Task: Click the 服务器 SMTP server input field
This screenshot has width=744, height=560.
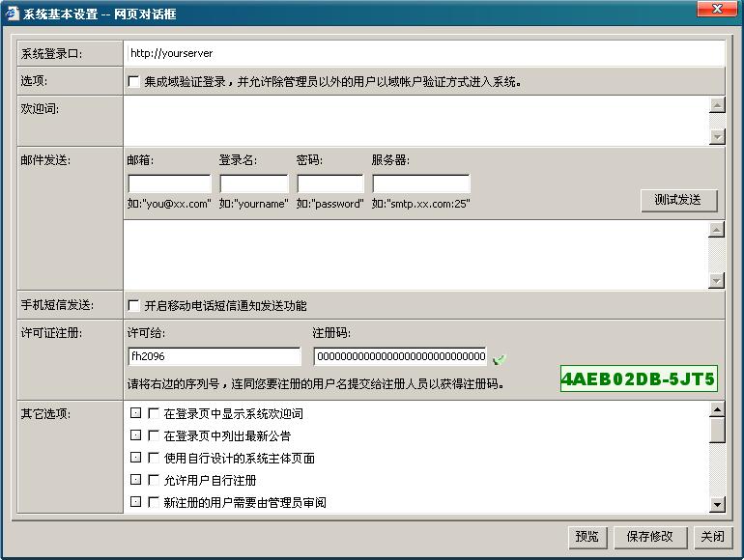Action: coord(420,183)
